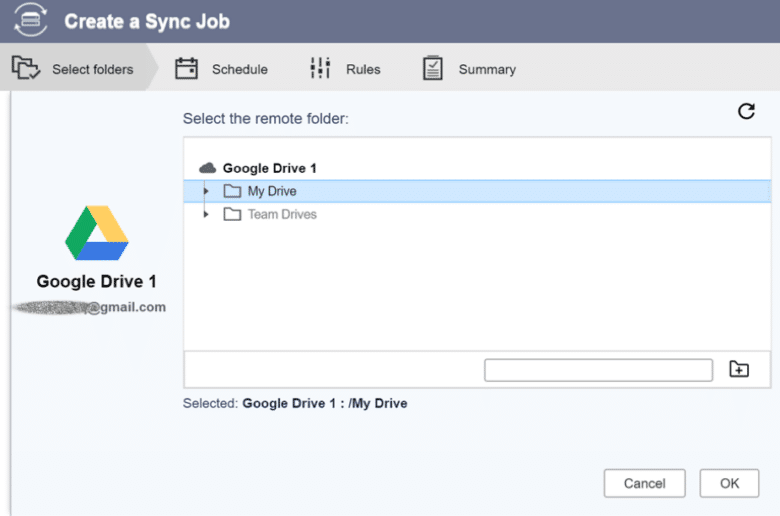Image resolution: width=780 pixels, height=516 pixels.
Task: Go to the Summary step
Action: coord(469,68)
